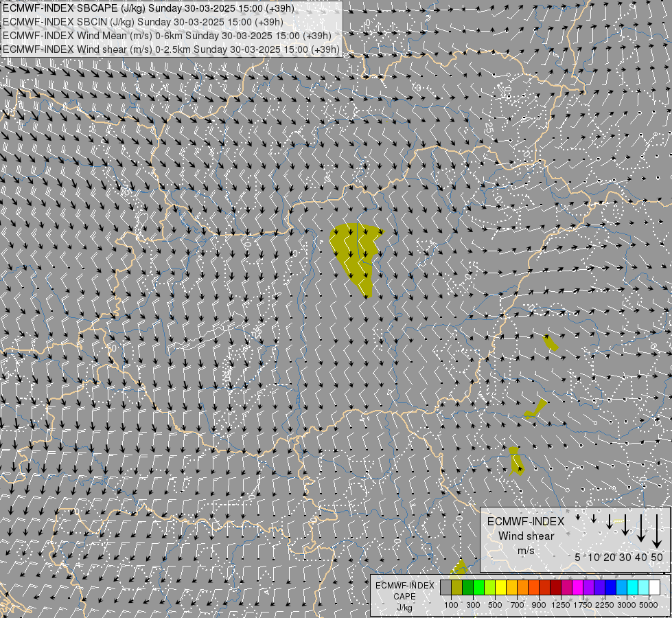Select the pure yellow CAPE legend swatch
Screen dimensions: 672x618
tap(500, 588)
